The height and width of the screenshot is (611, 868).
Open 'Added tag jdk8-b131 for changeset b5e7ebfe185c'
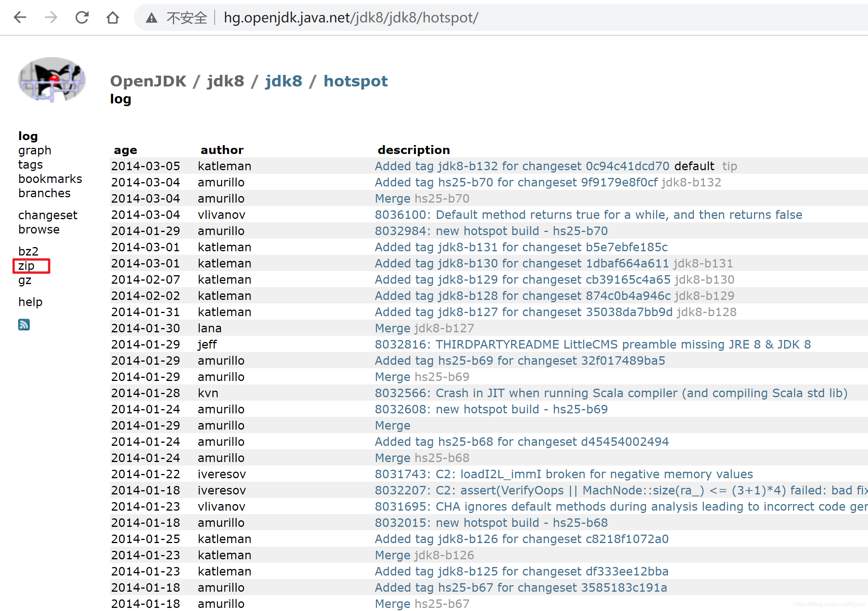tap(521, 247)
